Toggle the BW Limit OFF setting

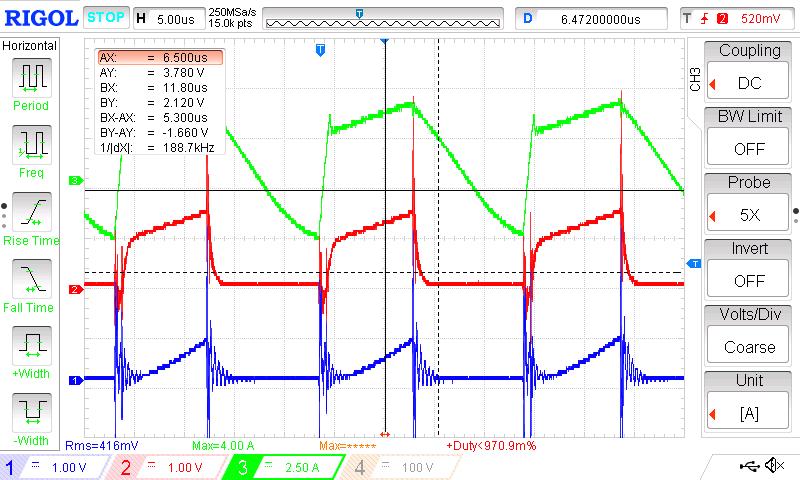point(747,148)
